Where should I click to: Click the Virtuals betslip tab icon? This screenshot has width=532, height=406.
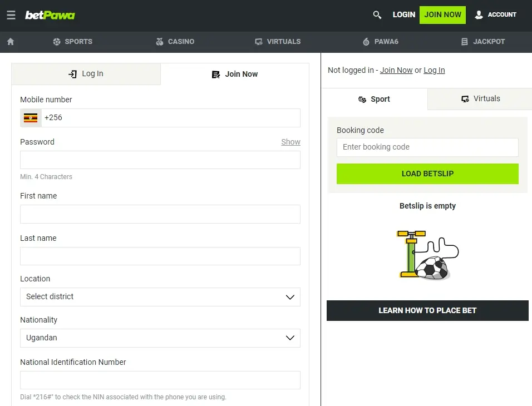[x=465, y=98]
